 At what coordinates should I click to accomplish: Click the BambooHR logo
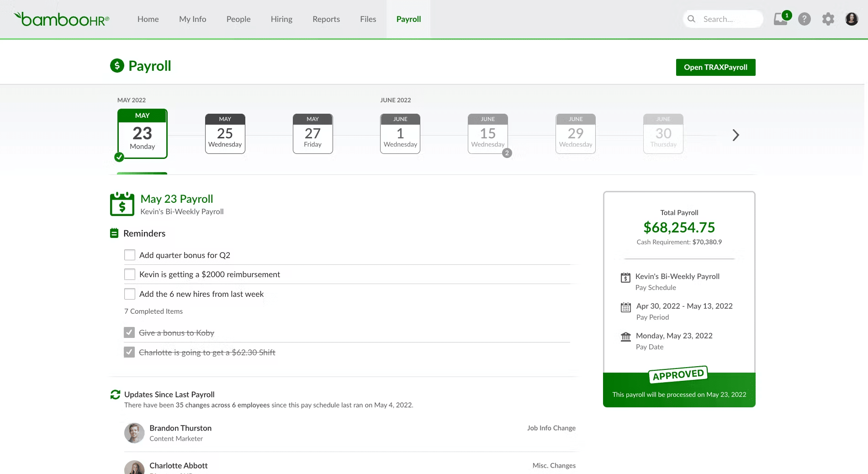point(62,19)
